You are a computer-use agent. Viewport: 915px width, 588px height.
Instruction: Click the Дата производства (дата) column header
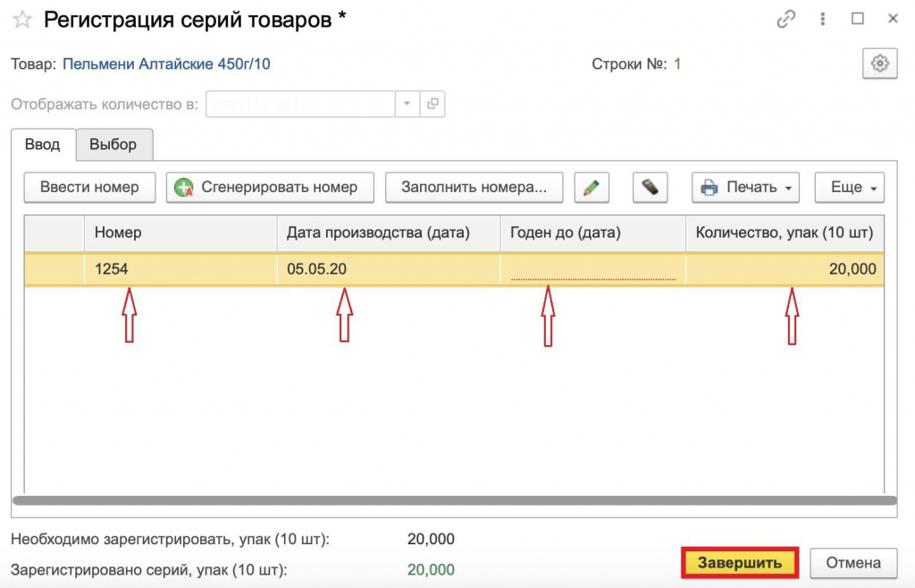click(x=388, y=232)
